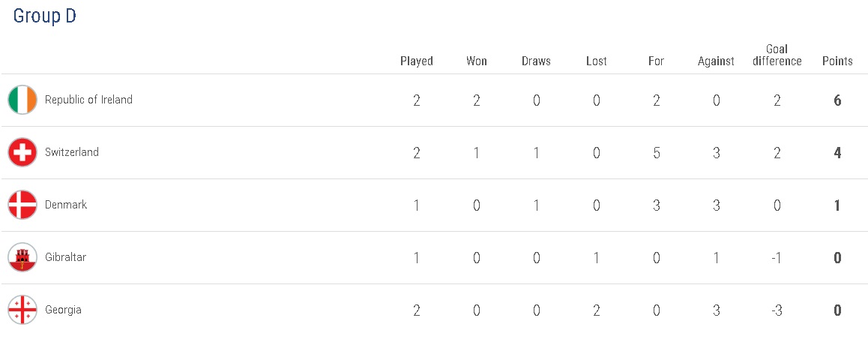The image size is (868, 339).
Task: Click the Switzerland flag icon
Action: [22, 152]
